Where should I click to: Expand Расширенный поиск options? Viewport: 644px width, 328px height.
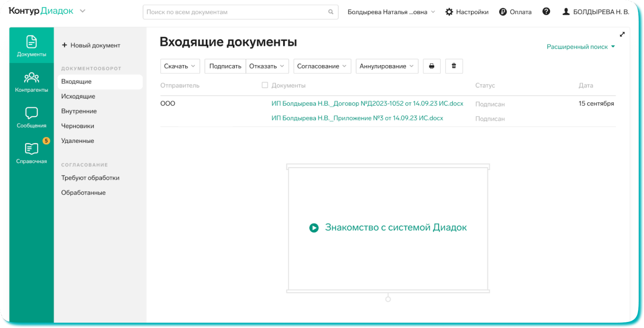[x=580, y=47]
